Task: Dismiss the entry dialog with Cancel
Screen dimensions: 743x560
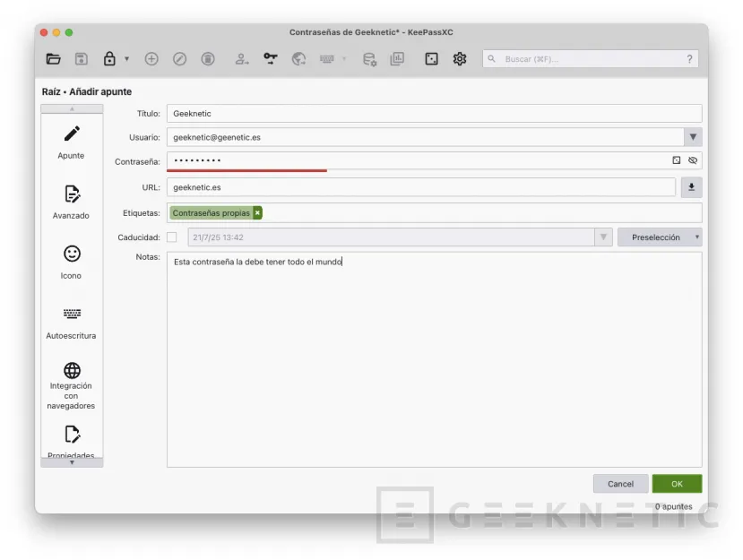Action: pyautogui.click(x=620, y=483)
